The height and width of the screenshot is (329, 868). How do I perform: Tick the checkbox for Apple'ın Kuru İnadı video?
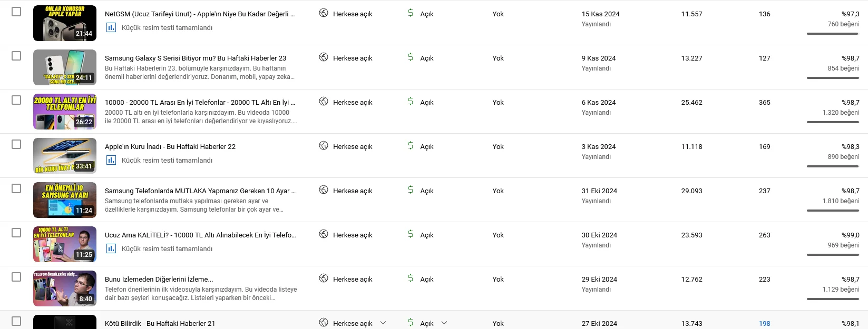coord(16,144)
